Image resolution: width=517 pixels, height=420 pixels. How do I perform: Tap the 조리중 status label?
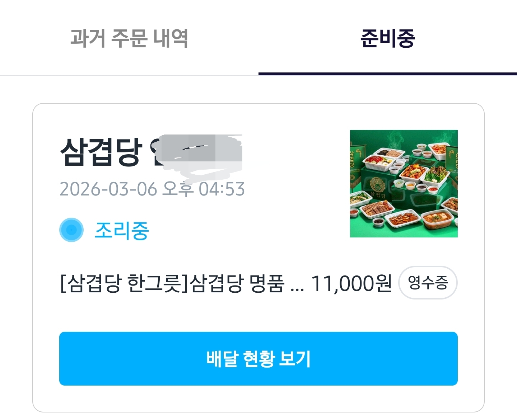pyautogui.click(x=122, y=230)
